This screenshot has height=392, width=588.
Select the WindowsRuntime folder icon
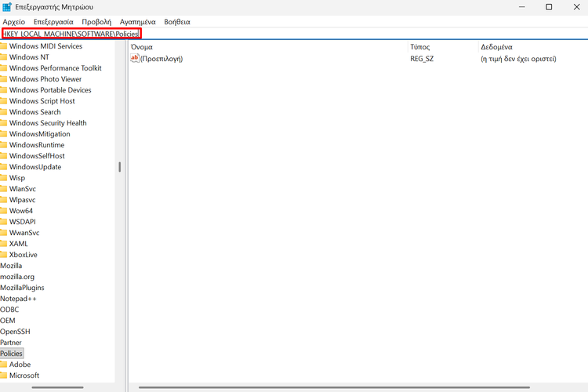(x=3, y=145)
